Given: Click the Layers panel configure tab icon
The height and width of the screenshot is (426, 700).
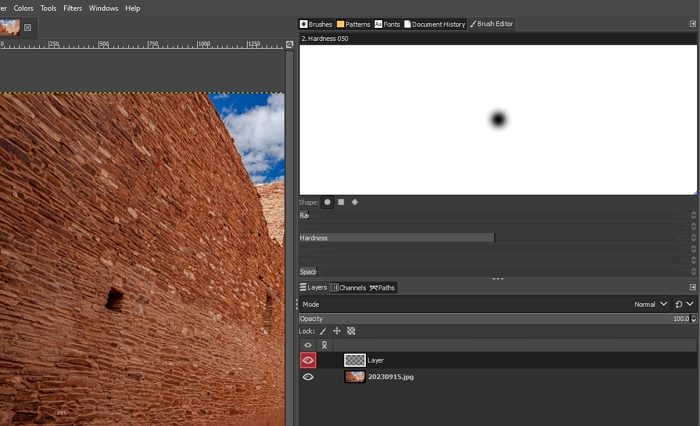Looking at the screenshot, I should coord(693,287).
